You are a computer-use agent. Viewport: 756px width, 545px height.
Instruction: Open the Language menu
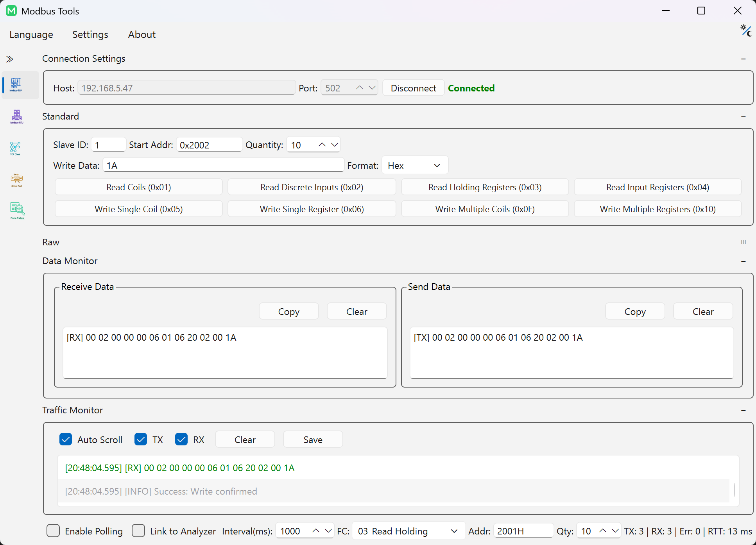[31, 35]
